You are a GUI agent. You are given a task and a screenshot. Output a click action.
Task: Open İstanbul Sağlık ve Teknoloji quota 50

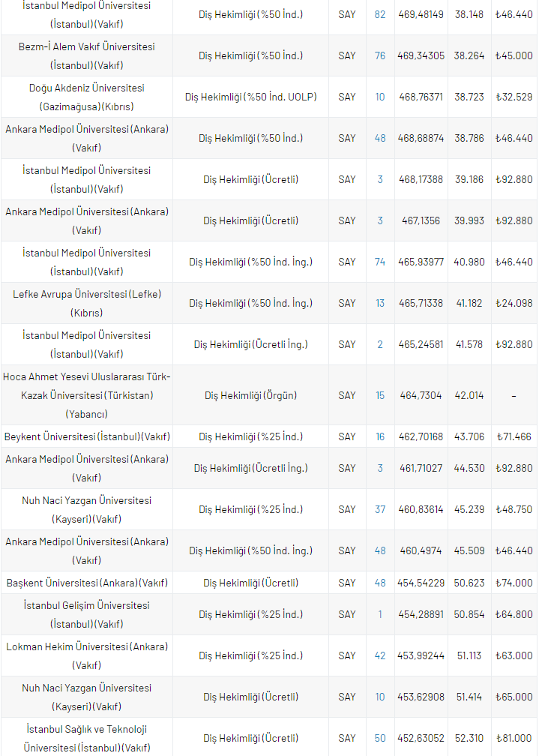380,738
